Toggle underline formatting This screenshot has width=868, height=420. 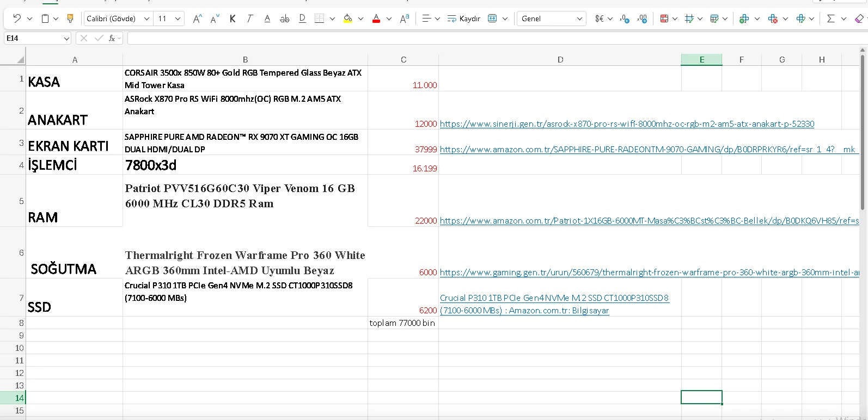pyautogui.click(x=267, y=18)
